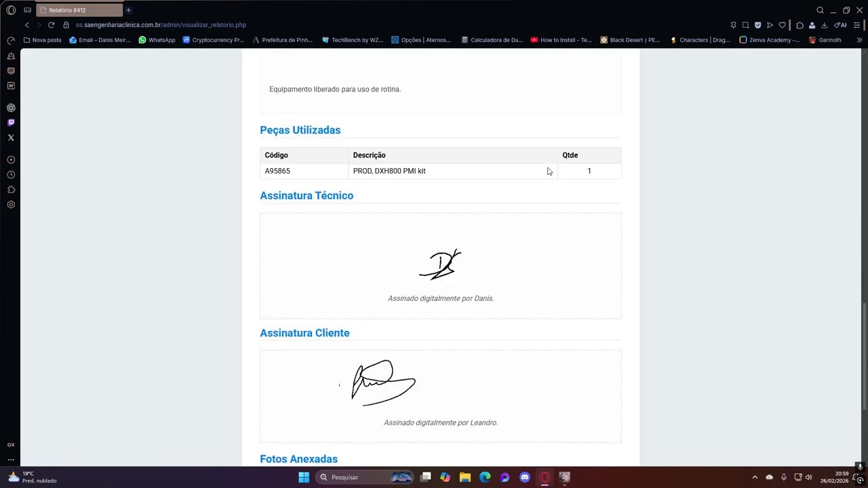This screenshot has height=488, width=868.
Task: View site security lock information
Action: coord(66,25)
